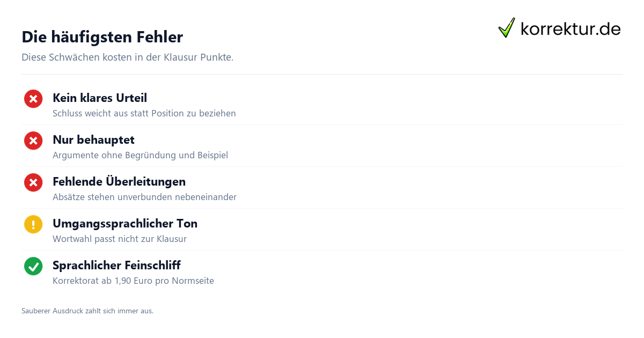This screenshot has height=338, width=644.
Task: Click the text Schluss weicht aus statt Position
Action: point(144,113)
